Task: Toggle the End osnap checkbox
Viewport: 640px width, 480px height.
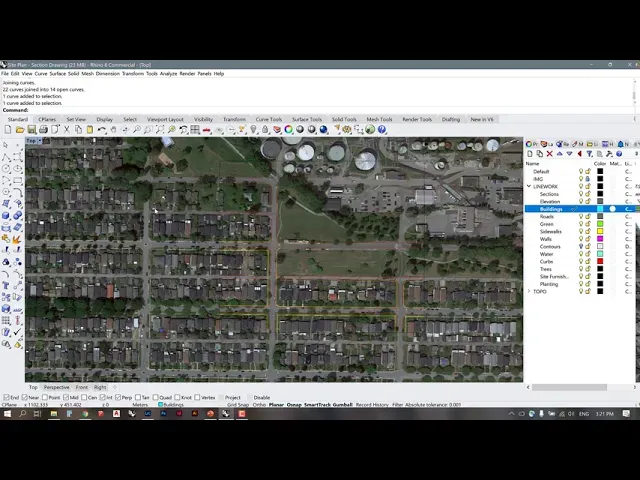Action: (x=5, y=397)
